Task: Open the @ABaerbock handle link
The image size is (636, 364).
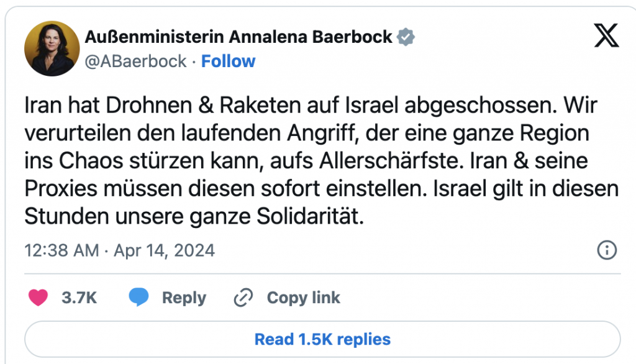Action: [135, 61]
